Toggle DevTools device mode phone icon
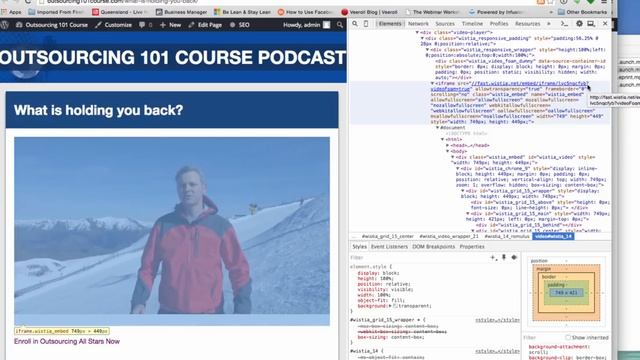Image resolution: width=640 pixels, height=360 pixels. coord(366,24)
